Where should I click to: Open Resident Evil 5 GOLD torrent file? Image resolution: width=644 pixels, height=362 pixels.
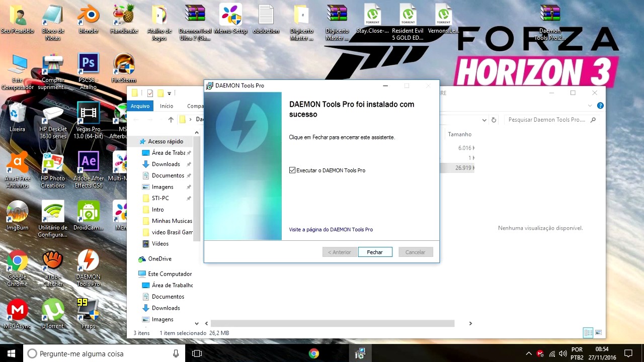point(408,22)
